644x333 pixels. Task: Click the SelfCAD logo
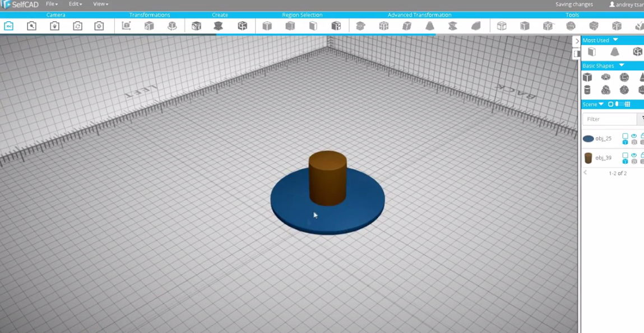(20, 4)
